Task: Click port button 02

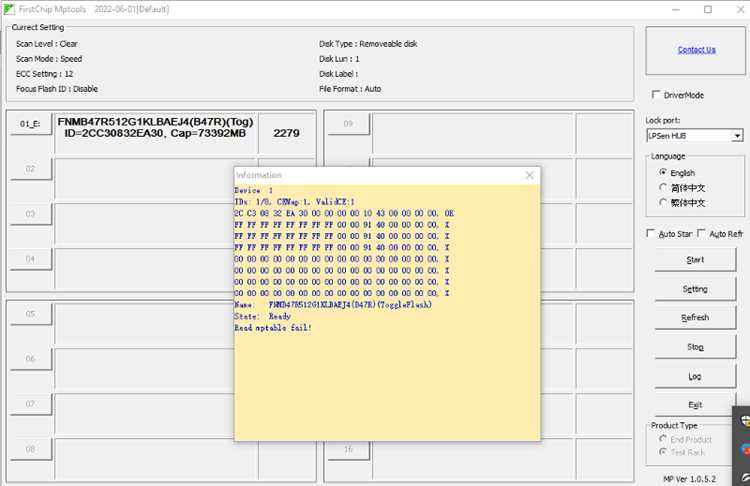Action: [x=31, y=169]
